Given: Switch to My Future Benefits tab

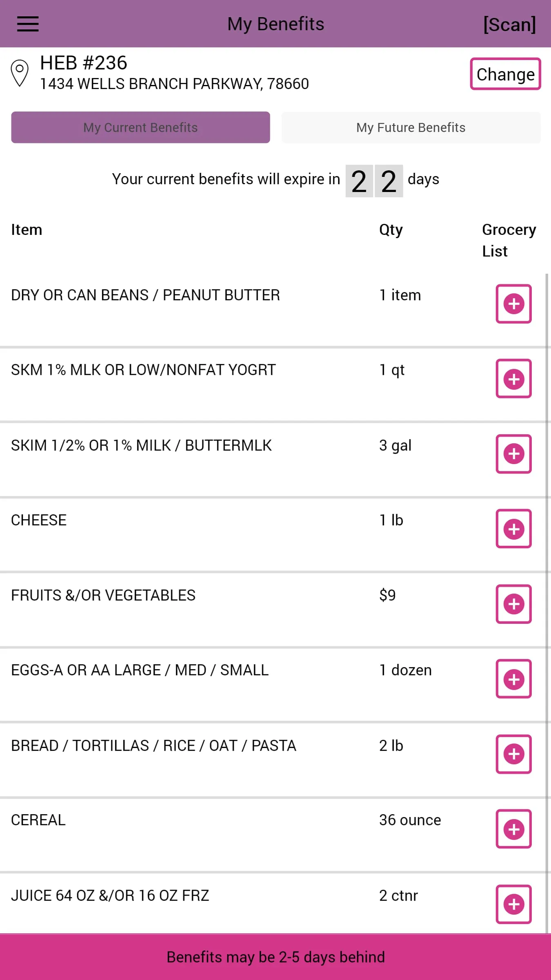Looking at the screenshot, I should pyautogui.click(x=410, y=127).
